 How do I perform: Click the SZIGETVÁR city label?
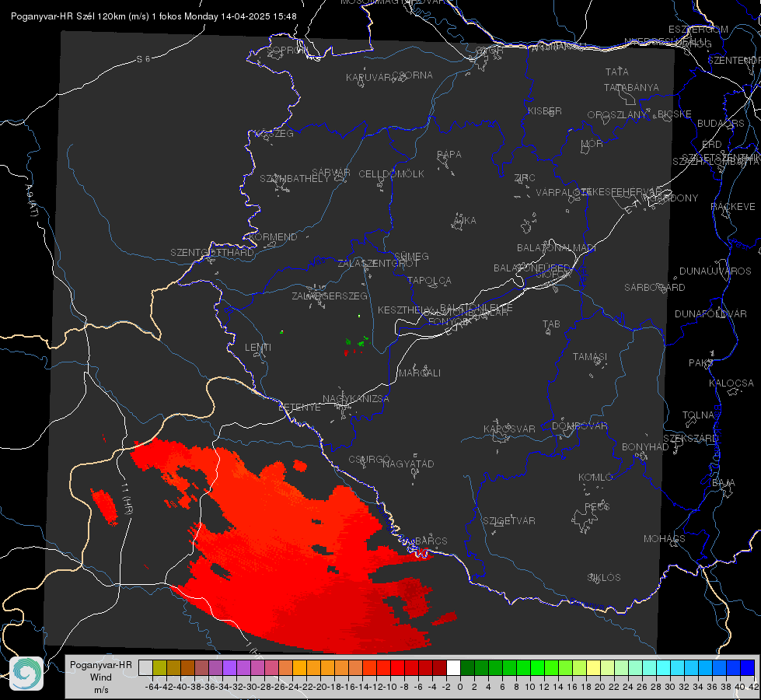pyautogui.click(x=509, y=521)
